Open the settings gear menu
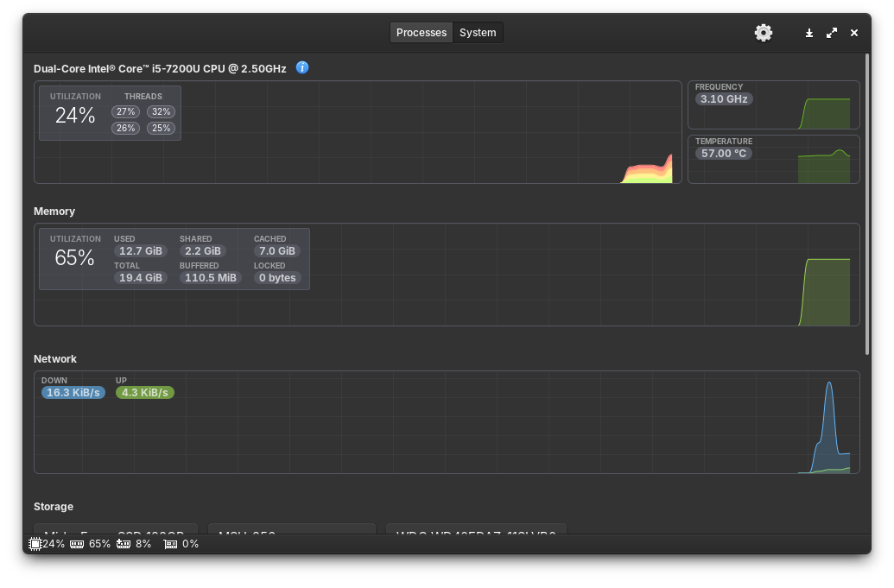 (x=764, y=33)
